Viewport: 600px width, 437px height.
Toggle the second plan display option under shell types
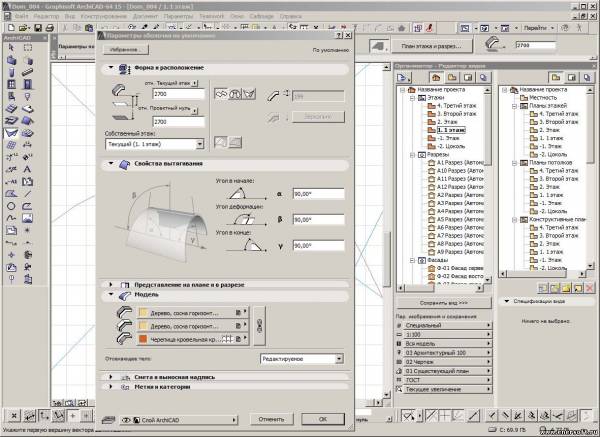pyautogui.click(x=235, y=142)
